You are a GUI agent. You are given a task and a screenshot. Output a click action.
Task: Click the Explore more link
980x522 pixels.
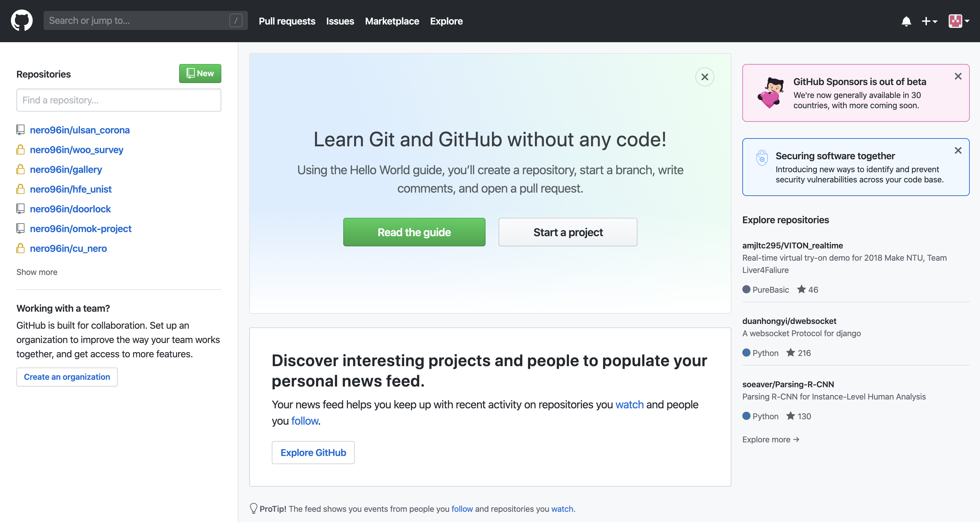[x=770, y=439]
